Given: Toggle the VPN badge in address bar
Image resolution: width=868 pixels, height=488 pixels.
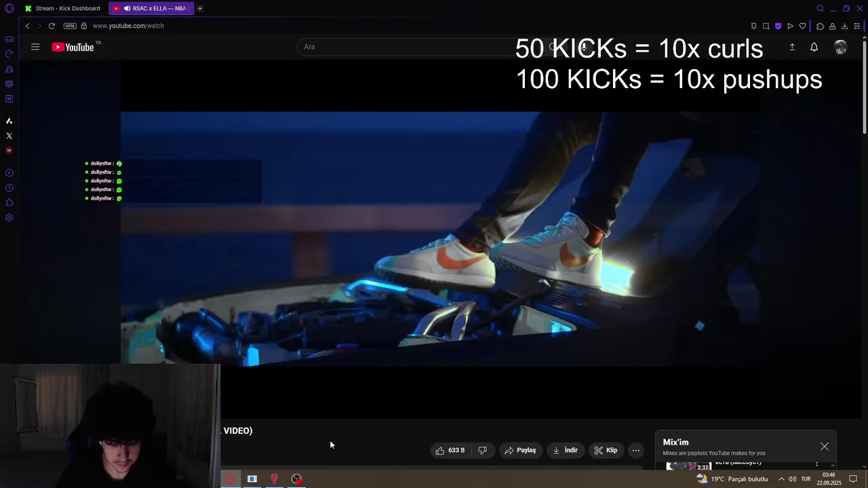Looking at the screenshot, I should point(70,26).
